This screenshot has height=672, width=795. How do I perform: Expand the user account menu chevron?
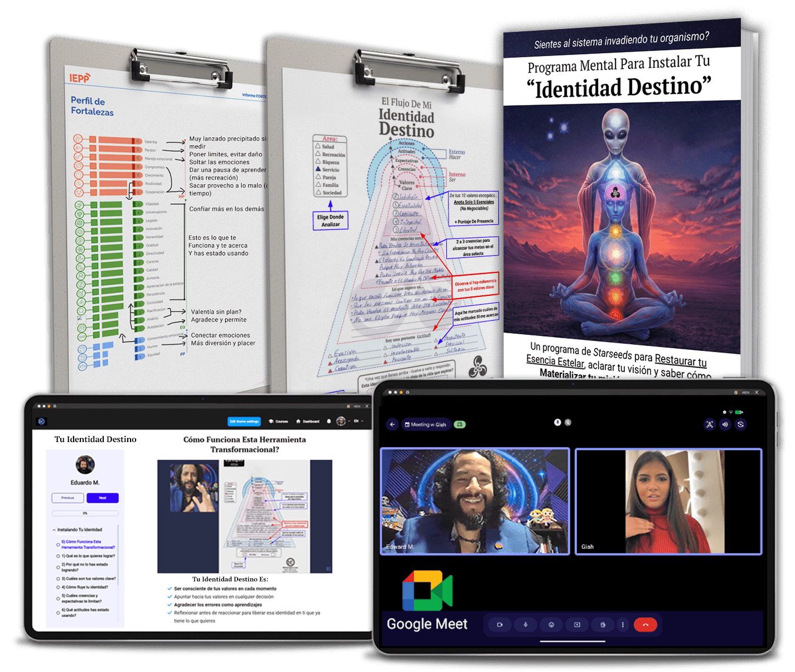[349, 421]
